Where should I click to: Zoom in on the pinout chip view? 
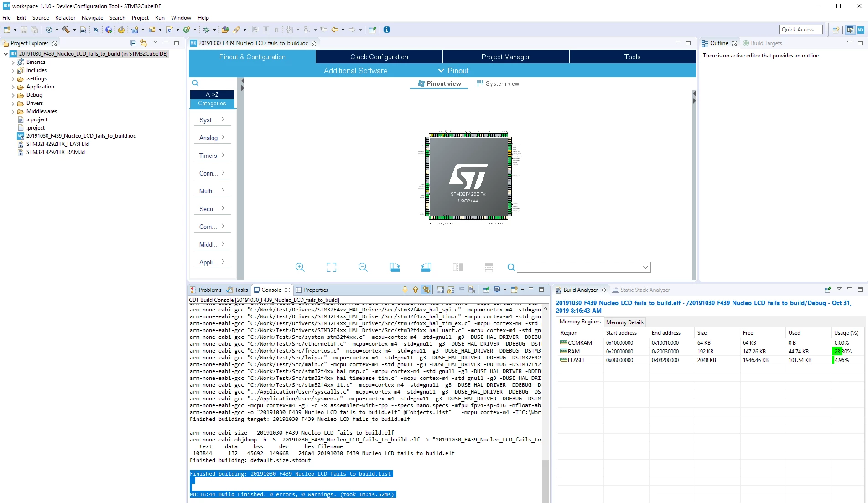300,267
